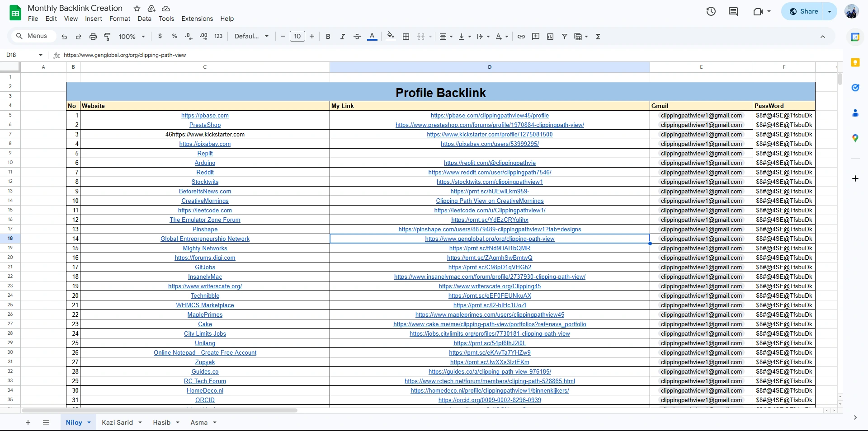Open the Name box dropdown arrow
This screenshot has width=868, height=431.
click(x=41, y=55)
